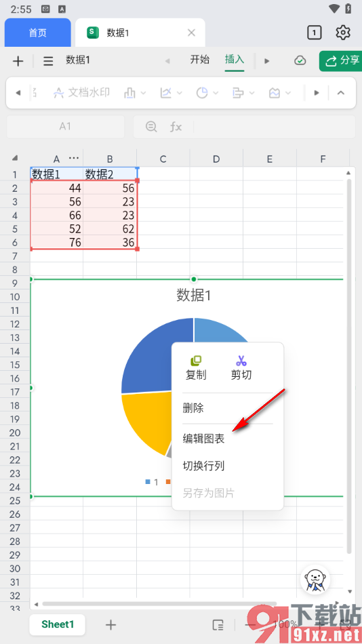Add a new sheet with plus button
Image resolution: width=362 pixels, height=644 pixels.
tap(110, 625)
